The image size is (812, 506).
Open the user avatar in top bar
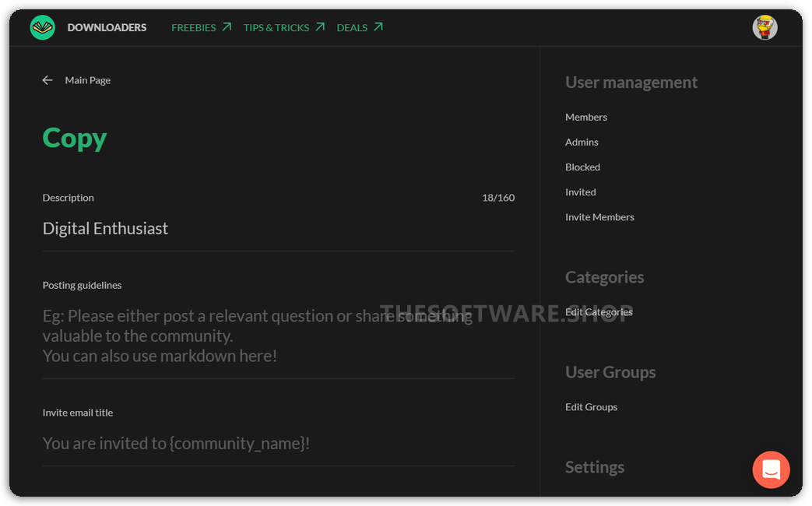tap(765, 27)
